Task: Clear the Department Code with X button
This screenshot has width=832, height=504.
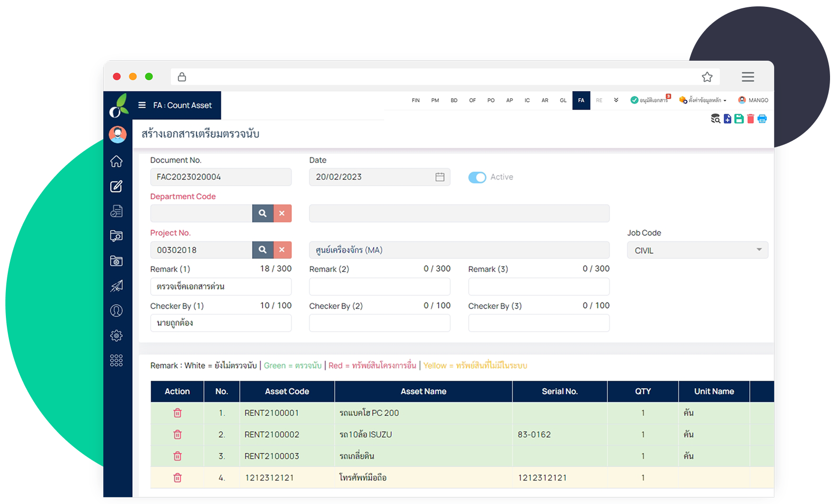Action: click(x=282, y=213)
